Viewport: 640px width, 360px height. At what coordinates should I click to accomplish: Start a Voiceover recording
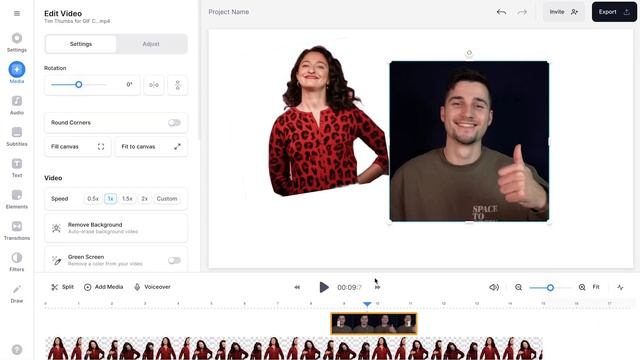(x=152, y=287)
